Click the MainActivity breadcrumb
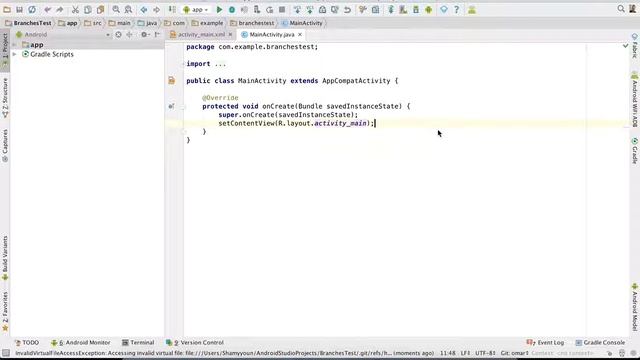The width and height of the screenshot is (640, 360). pos(302,23)
